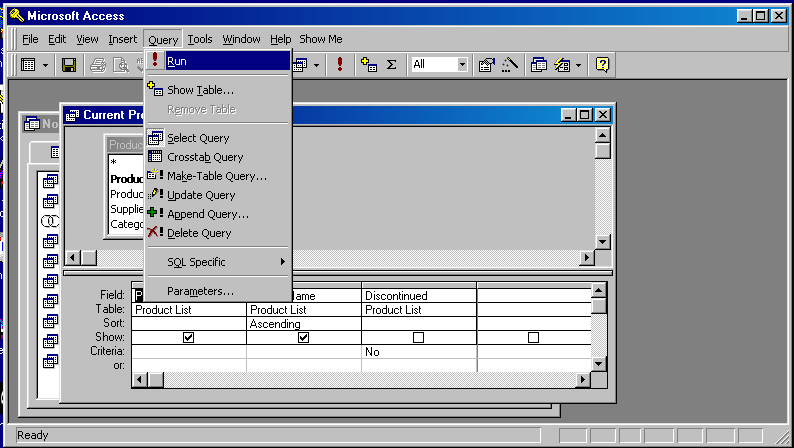This screenshot has width=794, height=448.
Task: Click the Print Preview icon
Action: pyautogui.click(x=121, y=65)
